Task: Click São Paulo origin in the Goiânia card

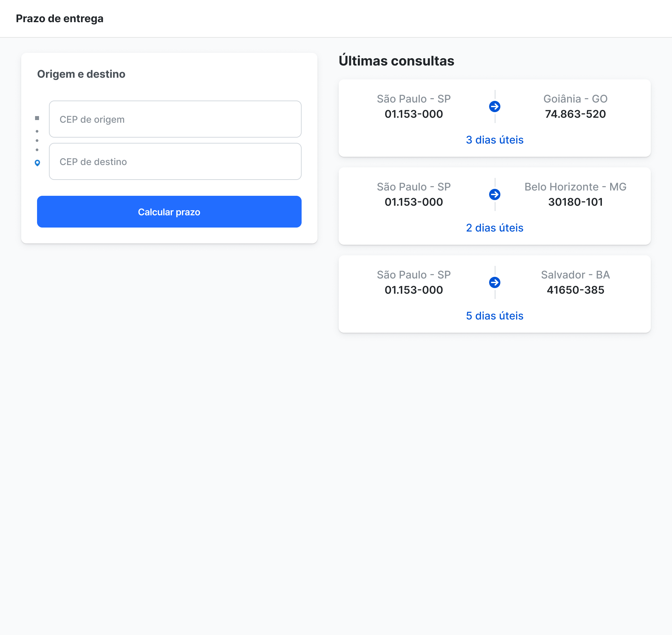Action: 413,99
